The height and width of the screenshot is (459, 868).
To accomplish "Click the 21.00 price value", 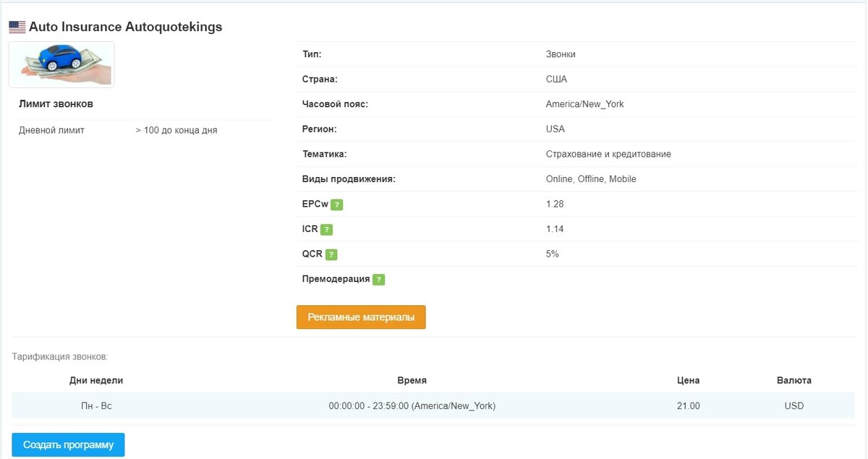I will click(x=689, y=406).
